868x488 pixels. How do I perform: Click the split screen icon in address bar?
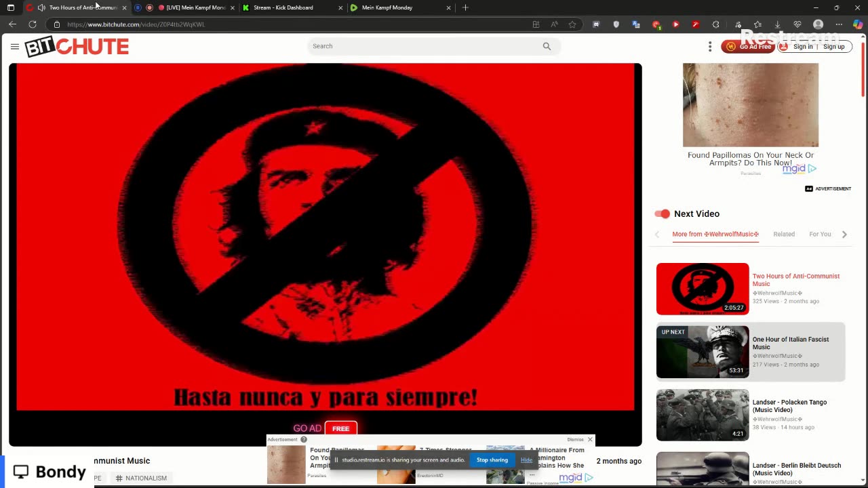tap(536, 24)
